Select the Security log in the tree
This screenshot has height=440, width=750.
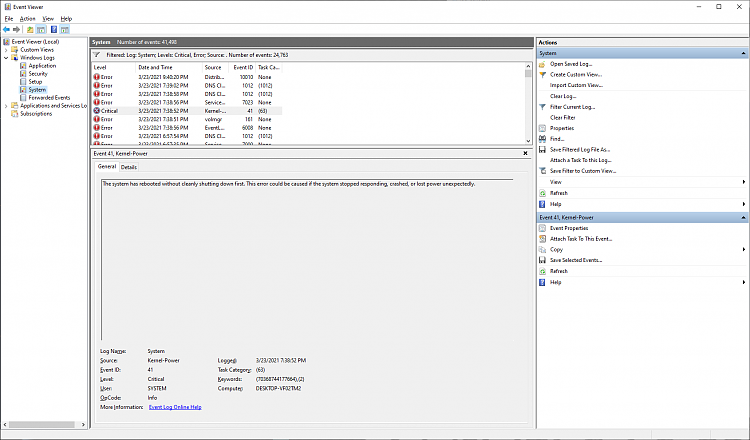(x=38, y=74)
